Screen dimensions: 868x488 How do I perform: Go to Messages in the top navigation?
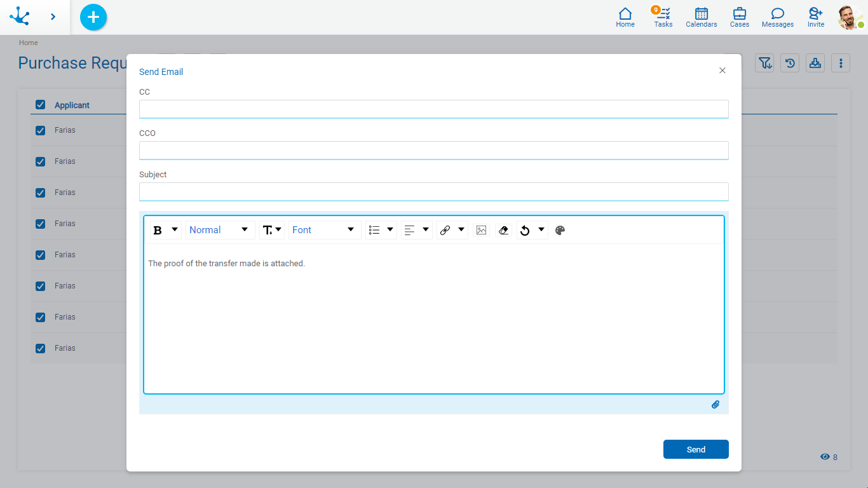[x=777, y=17]
